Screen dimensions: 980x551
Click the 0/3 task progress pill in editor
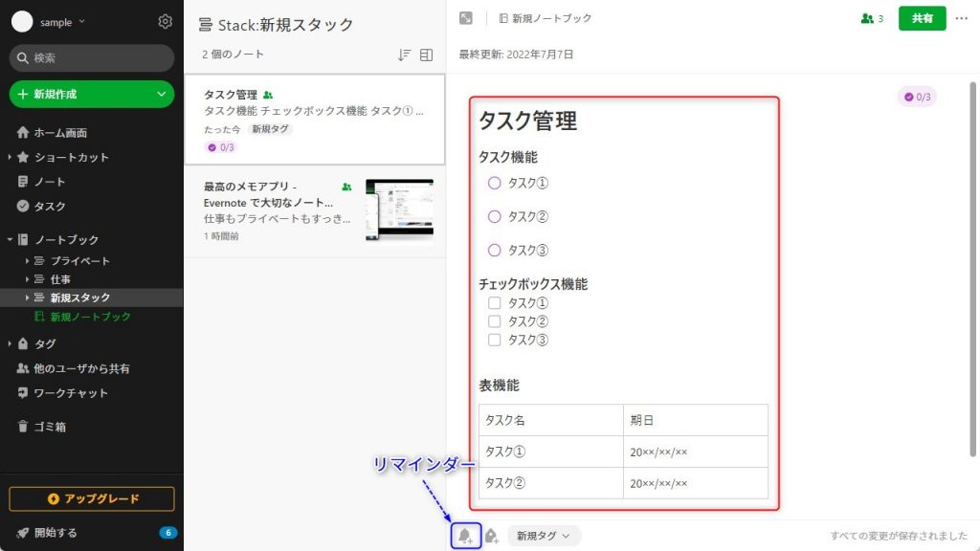point(917,97)
